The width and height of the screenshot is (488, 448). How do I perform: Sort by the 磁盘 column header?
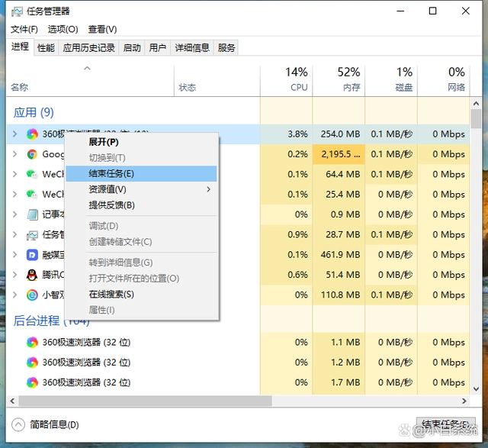tap(391, 80)
